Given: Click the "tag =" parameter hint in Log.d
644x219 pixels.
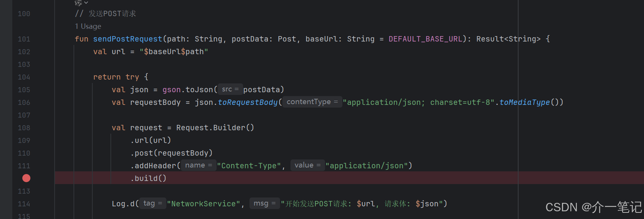Looking at the screenshot, I should coord(152,203).
